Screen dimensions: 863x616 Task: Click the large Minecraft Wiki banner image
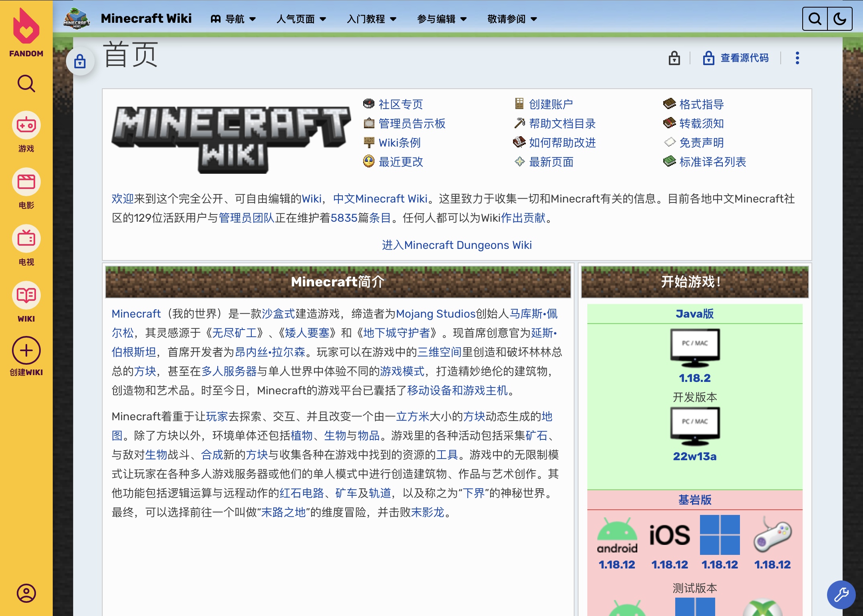pyautogui.click(x=231, y=139)
